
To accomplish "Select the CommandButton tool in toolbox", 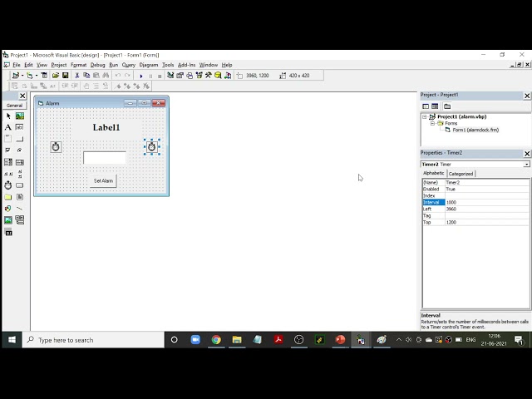I will point(20,139).
